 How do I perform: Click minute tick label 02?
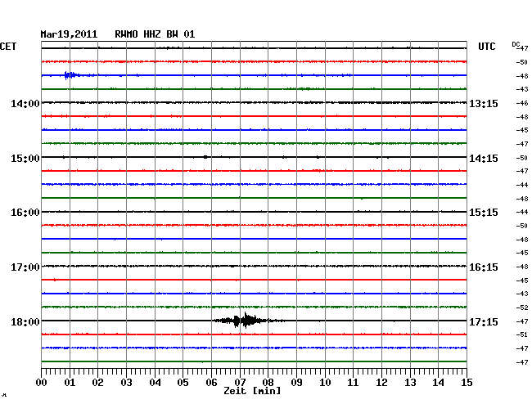[x=97, y=383]
